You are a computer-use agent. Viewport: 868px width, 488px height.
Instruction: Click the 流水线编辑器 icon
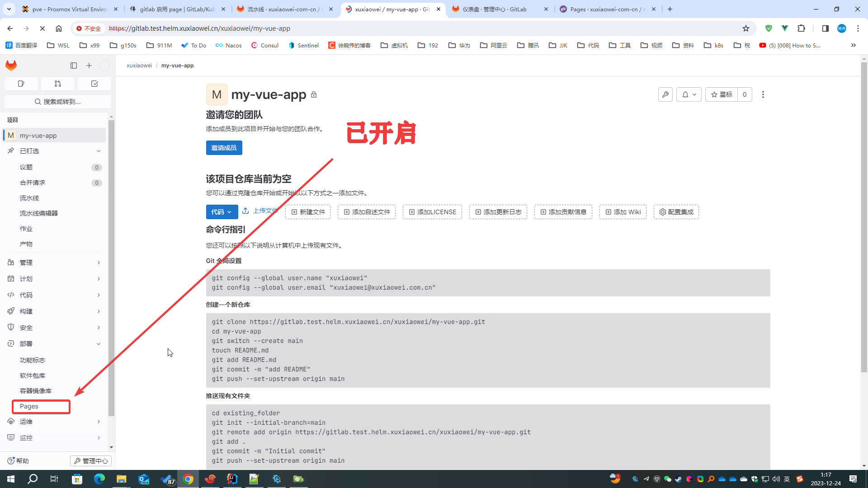(x=38, y=213)
